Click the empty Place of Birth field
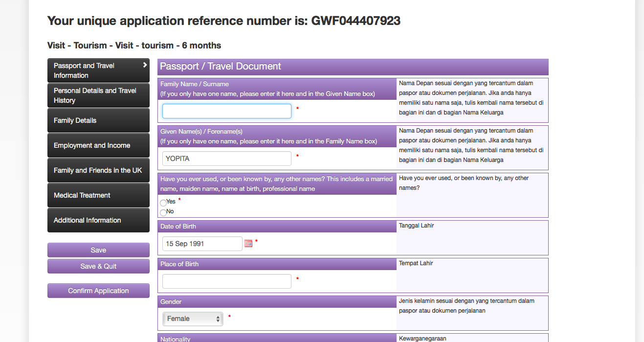 tap(226, 281)
